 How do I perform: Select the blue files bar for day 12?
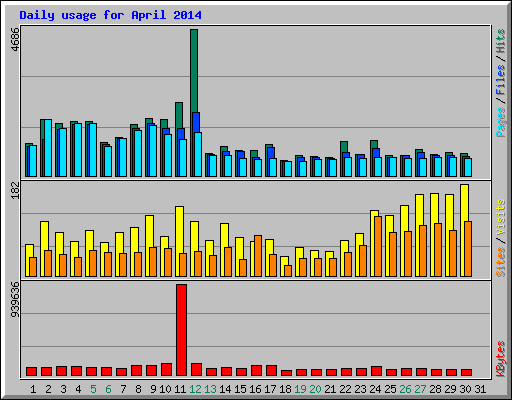[196, 122]
